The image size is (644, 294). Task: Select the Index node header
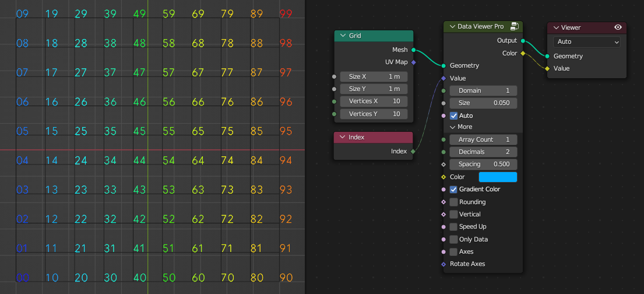point(374,137)
